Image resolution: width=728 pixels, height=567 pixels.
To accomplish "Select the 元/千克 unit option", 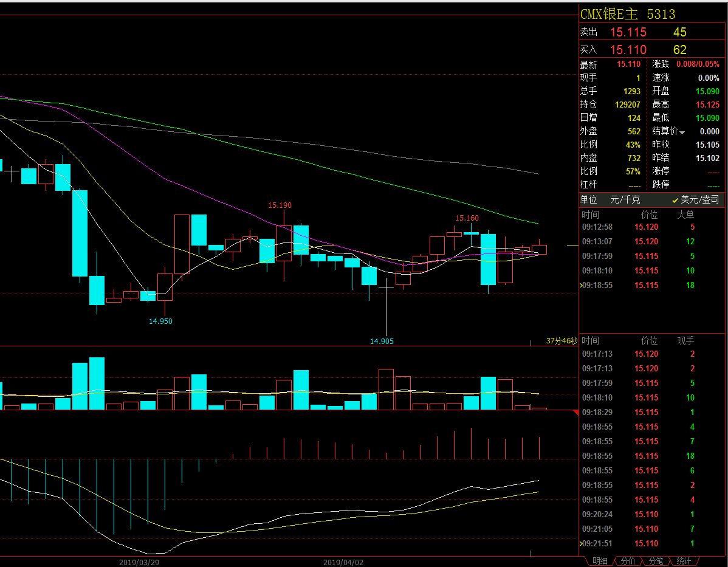I will (x=625, y=200).
